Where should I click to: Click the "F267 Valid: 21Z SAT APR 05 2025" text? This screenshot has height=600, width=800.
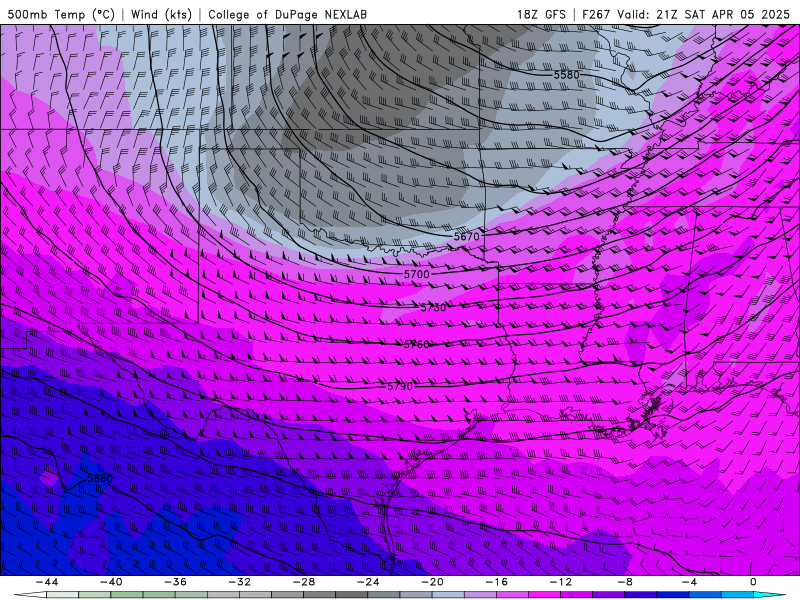686,14
